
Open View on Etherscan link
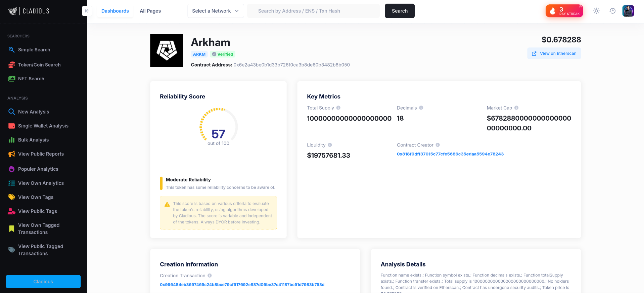click(554, 53)
